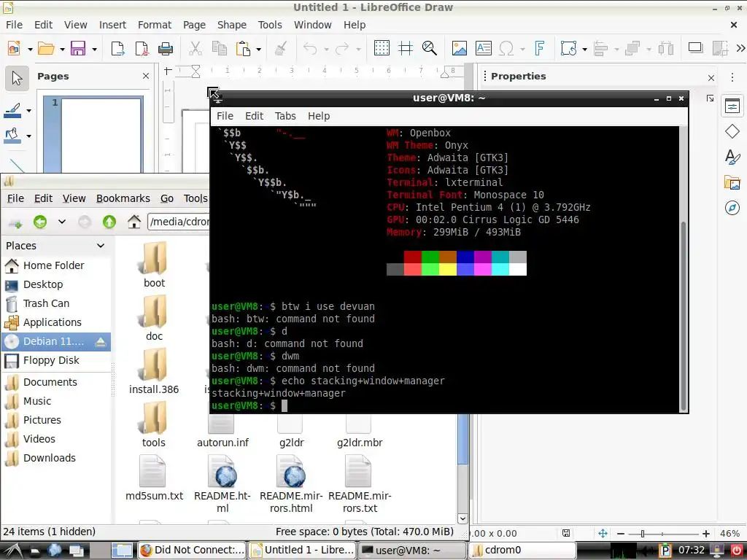Click the Undo arrow in Draw toolbar
The width and height of the screenshot is (747, 560).
(310, 48)
